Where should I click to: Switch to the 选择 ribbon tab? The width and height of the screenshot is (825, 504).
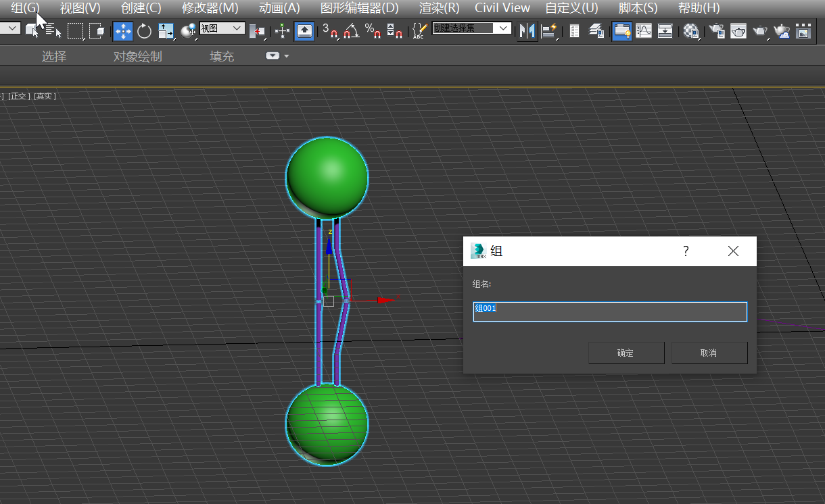coord(54,57)
